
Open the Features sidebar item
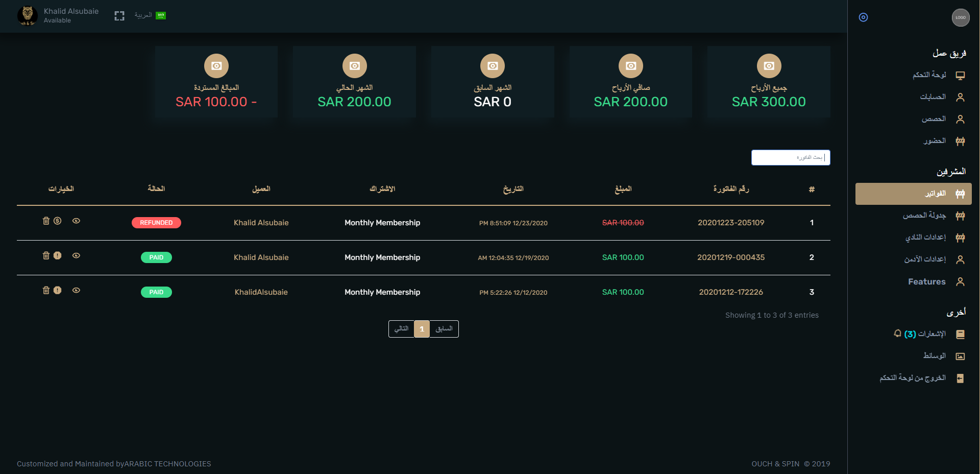click(x=926, y=281)
